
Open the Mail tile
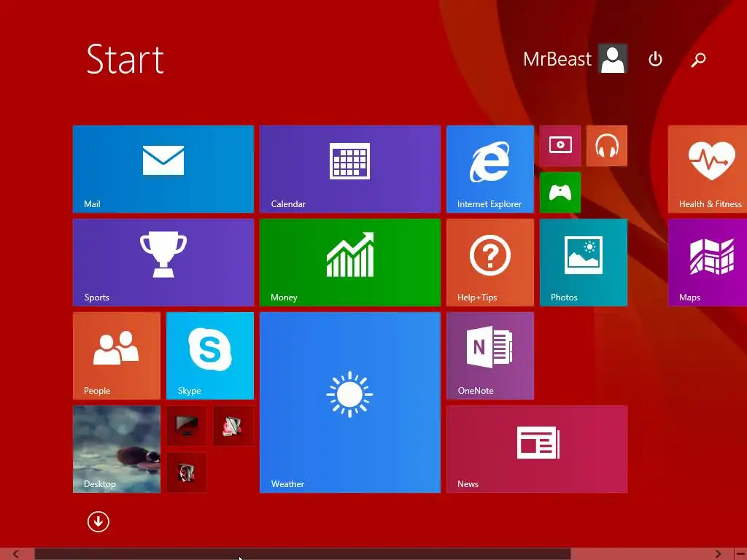(x=163, y=169)
